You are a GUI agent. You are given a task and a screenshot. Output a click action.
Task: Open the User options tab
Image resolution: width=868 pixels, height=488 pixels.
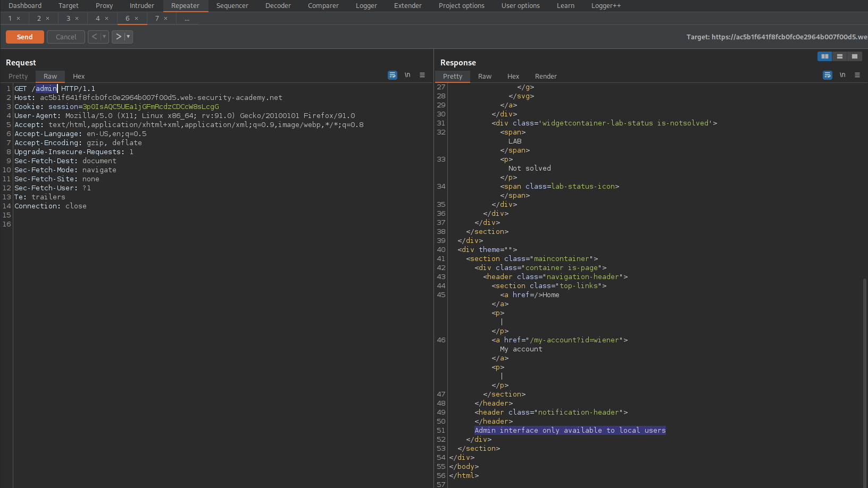pyautogui.click(x=521, y=6)
